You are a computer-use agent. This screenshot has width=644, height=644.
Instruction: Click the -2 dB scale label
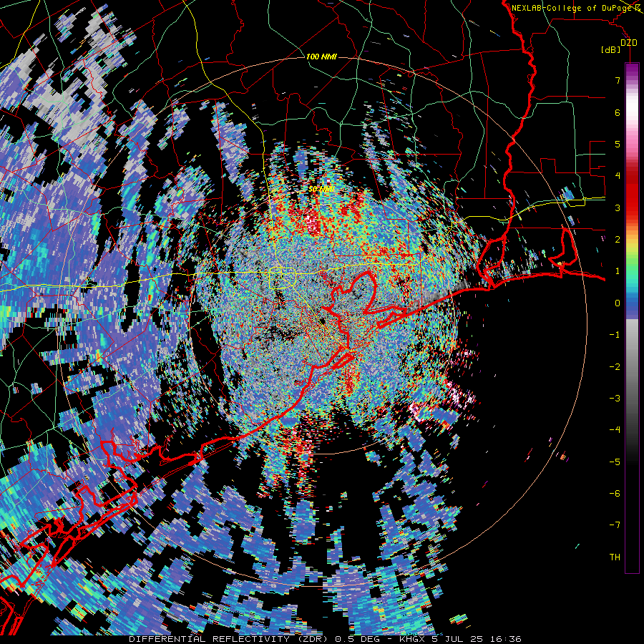[x=615, y=367]
